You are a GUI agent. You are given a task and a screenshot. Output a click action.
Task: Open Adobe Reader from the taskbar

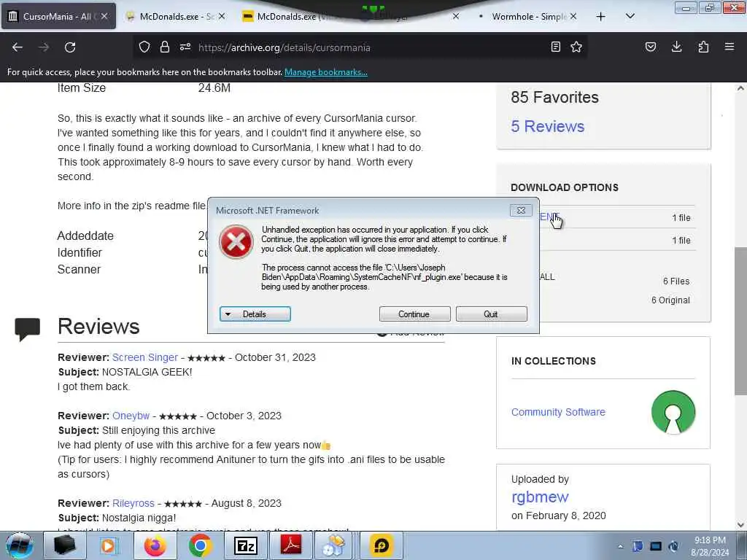[x=290, y=545]
